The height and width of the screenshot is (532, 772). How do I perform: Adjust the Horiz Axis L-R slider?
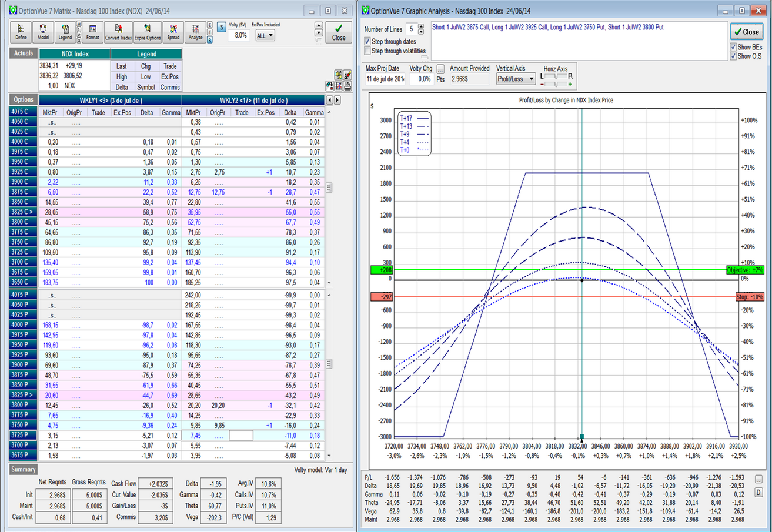click(554, 76)
